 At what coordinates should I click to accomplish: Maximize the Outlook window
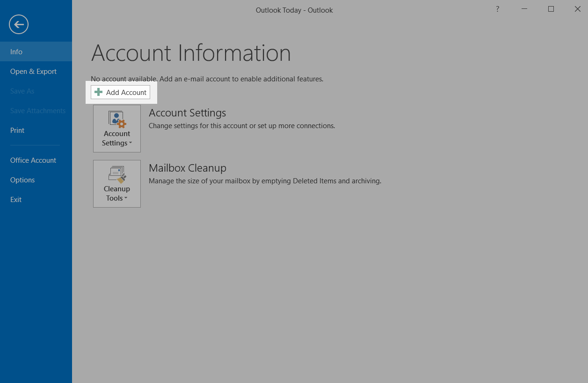[551, 9]
